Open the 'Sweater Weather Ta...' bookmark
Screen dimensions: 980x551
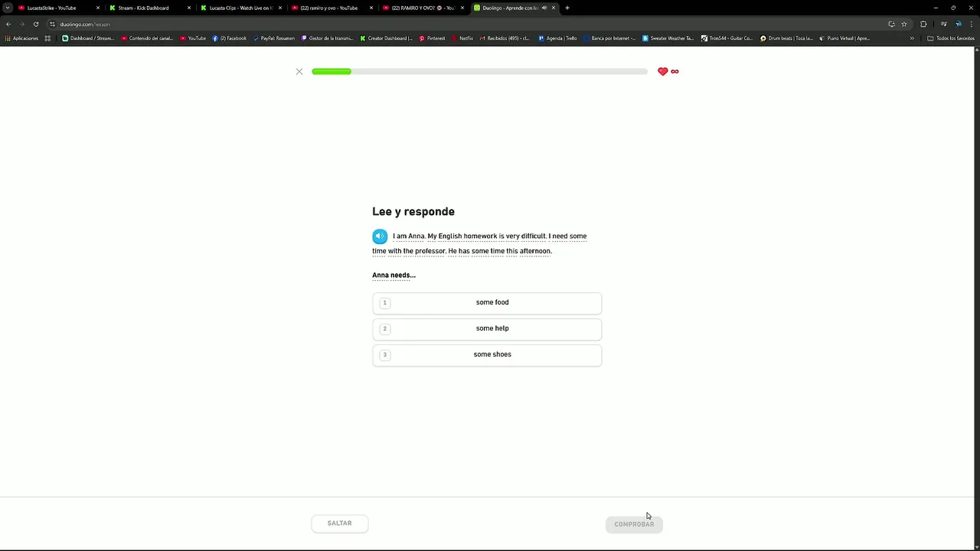668,38
